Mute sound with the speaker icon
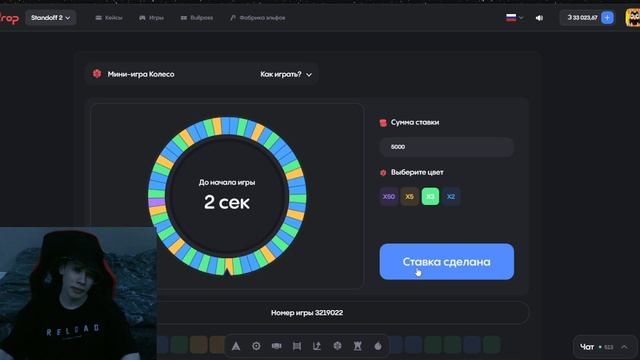 click(539, 18)
